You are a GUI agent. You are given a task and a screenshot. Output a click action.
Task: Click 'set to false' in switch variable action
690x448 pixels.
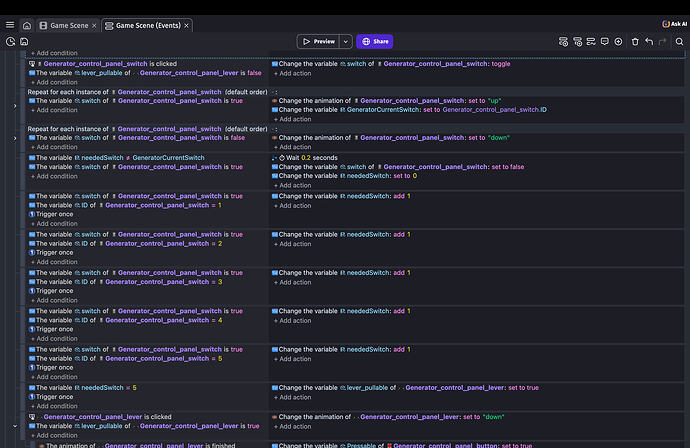(508, 167)
